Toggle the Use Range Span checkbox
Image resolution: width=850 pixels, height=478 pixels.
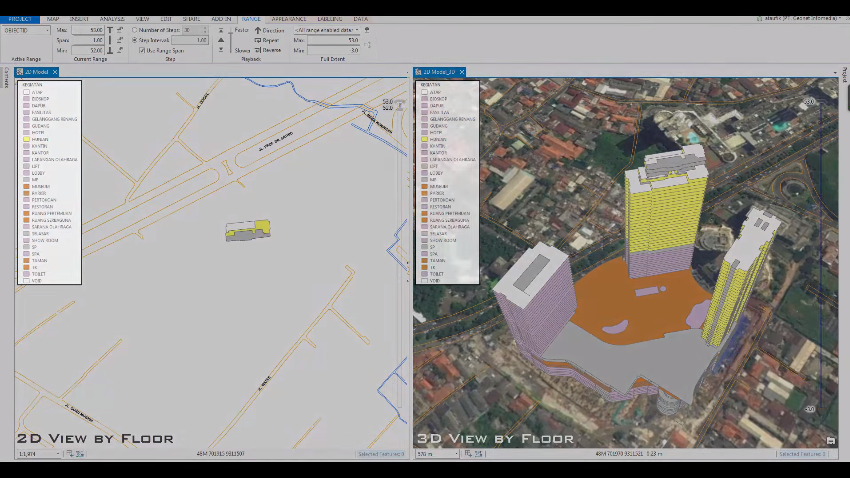[x=143, y=50]
